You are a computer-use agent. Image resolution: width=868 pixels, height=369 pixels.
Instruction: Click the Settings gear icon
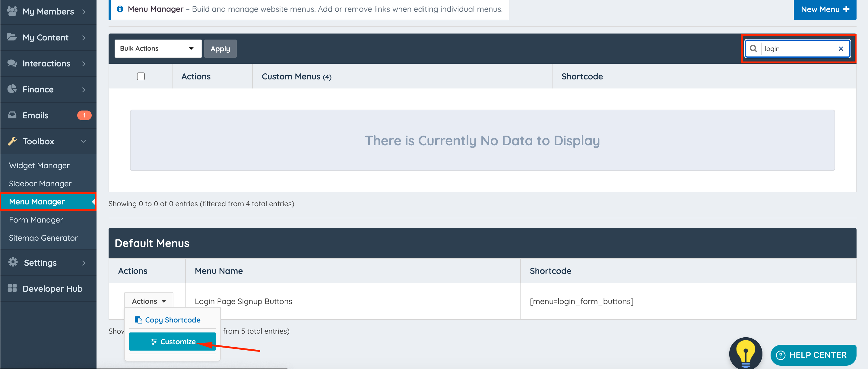coord(13,262)
